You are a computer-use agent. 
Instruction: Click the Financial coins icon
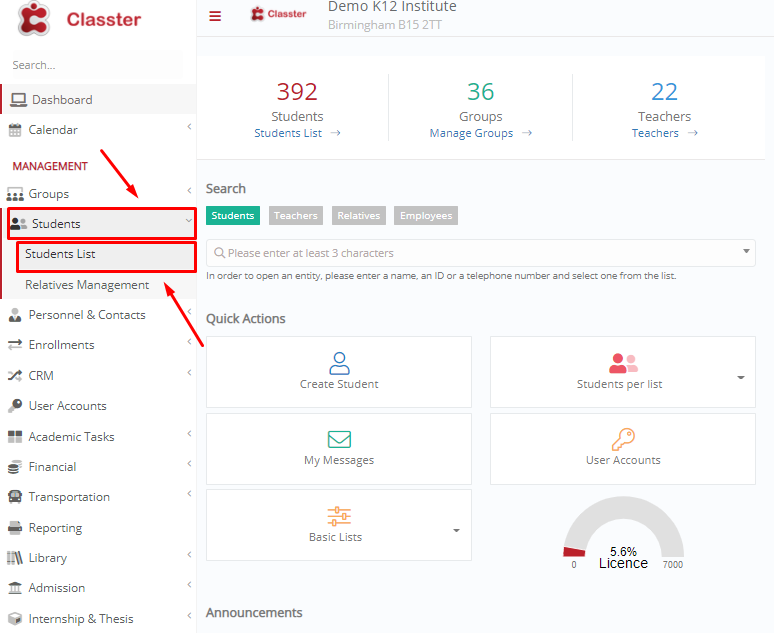point(15,467)
